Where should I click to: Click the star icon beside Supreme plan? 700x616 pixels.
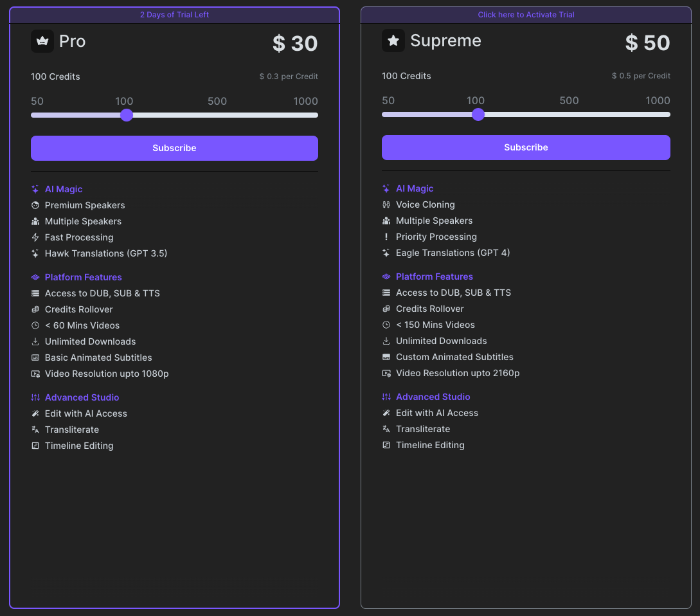click(393, 40)
